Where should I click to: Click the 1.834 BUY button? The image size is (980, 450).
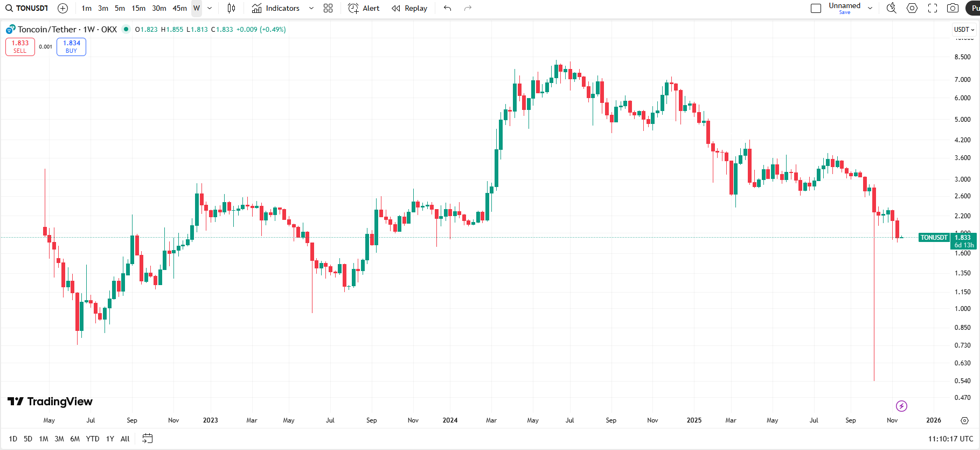coord(71,47)
